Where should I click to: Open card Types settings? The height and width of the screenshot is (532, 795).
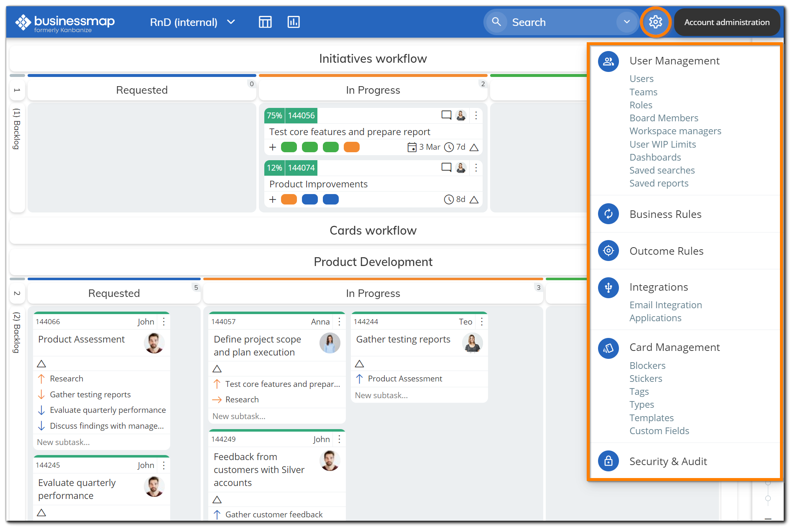coord(642,404)
